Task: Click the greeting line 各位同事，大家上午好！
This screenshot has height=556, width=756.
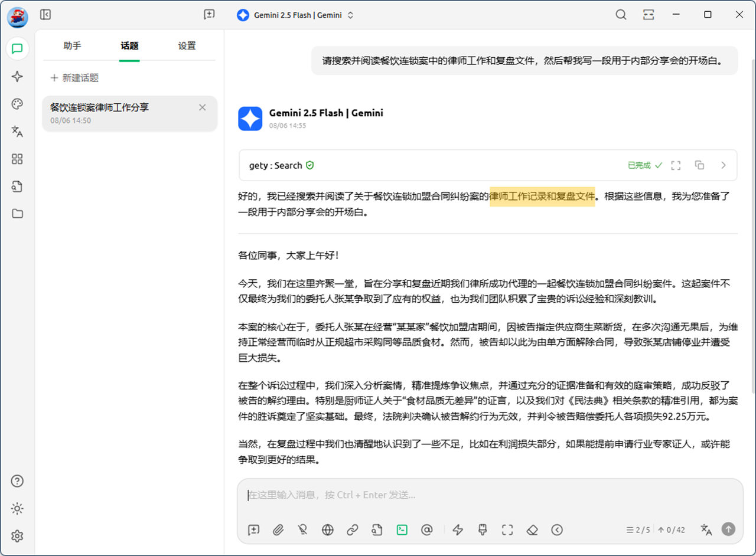Action: pos(288,256)
